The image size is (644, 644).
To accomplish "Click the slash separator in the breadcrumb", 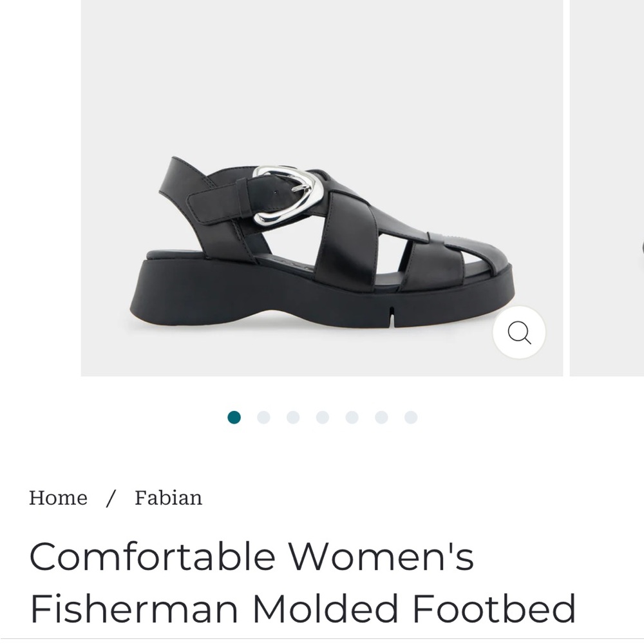I will click(x=113, y=497).
